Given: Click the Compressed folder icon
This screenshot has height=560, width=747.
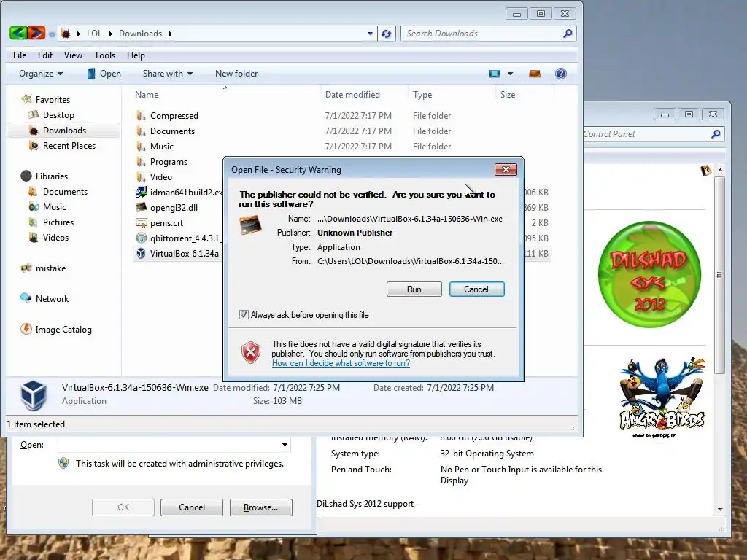Looking at the screenshot, I should point(141,116).
